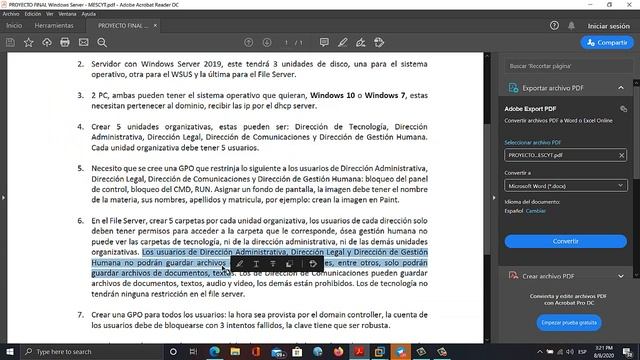
Task: Go to previous page arrow
Action: (249, 42)
